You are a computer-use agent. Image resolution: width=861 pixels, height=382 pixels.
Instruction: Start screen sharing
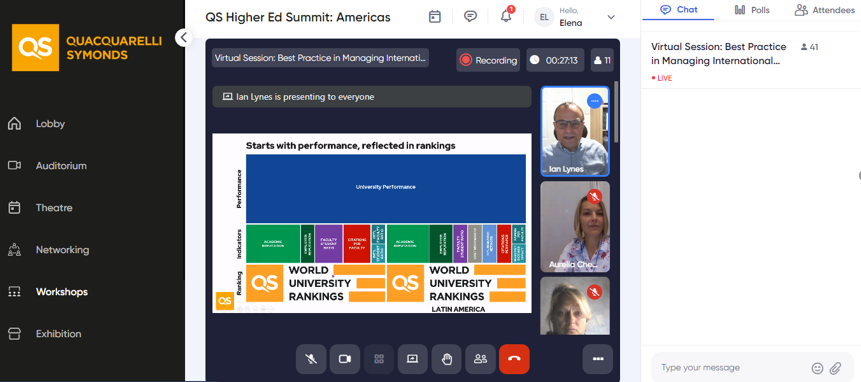pyautogui.click(x=412, y=359)
